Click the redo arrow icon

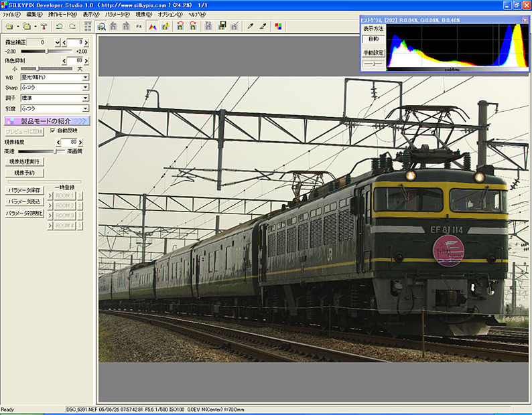[x=72, y=27]
